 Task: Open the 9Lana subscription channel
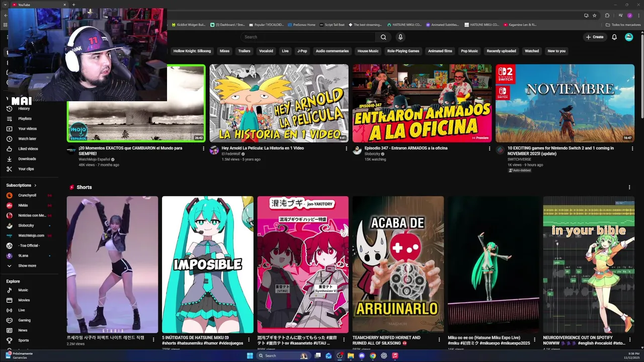click(23, 255)
